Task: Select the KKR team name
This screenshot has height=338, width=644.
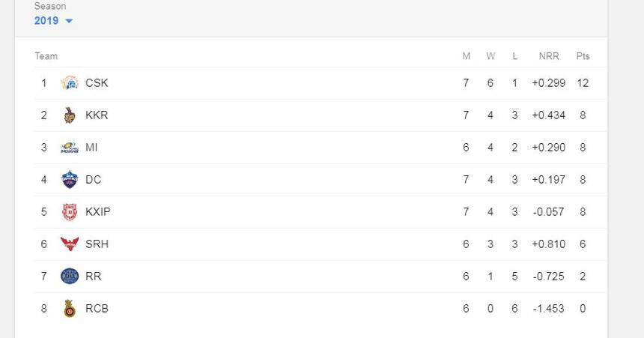Action: [97, 115]
